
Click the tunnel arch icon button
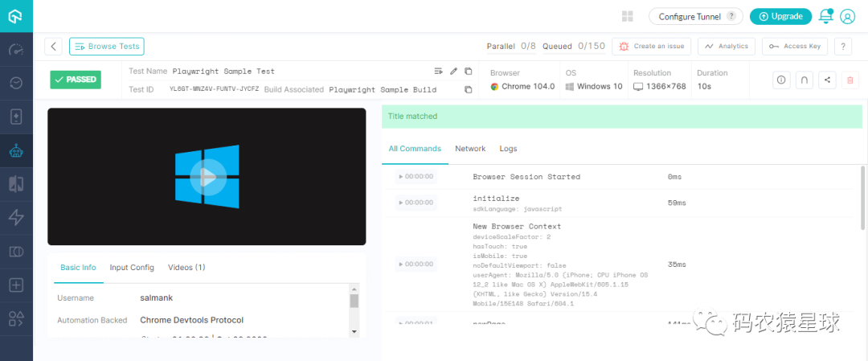(804, 80)
